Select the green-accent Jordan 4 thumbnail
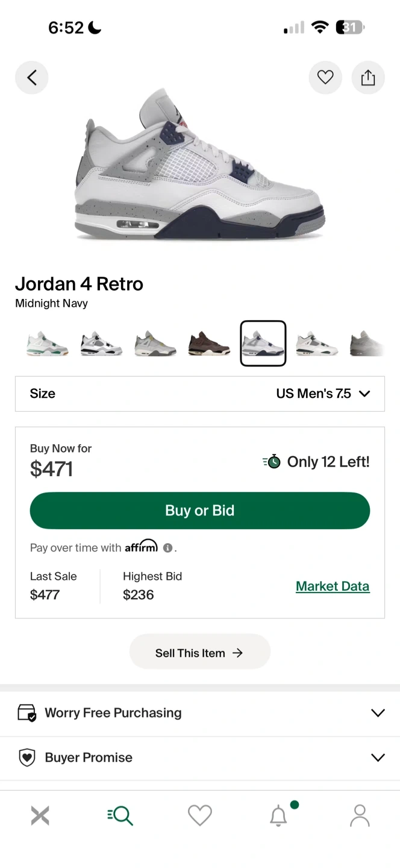The height and width of the screenshot is (868, 400). (48, 344)
